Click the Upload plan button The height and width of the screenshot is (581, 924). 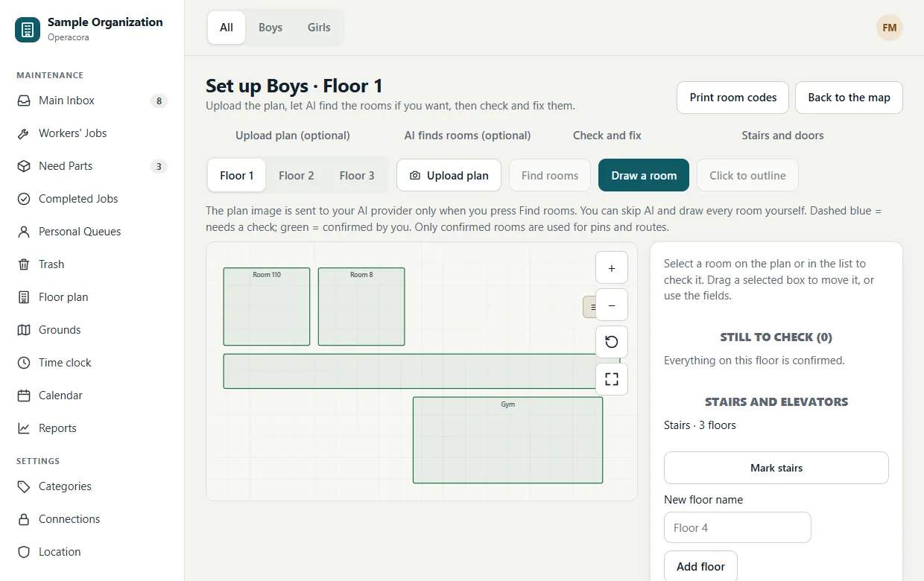click(x=449, y=176)
